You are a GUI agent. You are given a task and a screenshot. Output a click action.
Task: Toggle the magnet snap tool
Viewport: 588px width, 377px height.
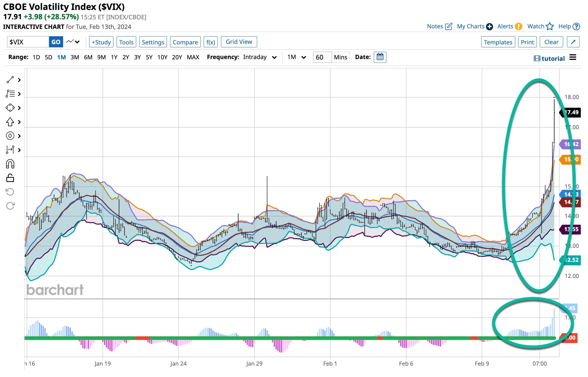(x=10, y=164)
